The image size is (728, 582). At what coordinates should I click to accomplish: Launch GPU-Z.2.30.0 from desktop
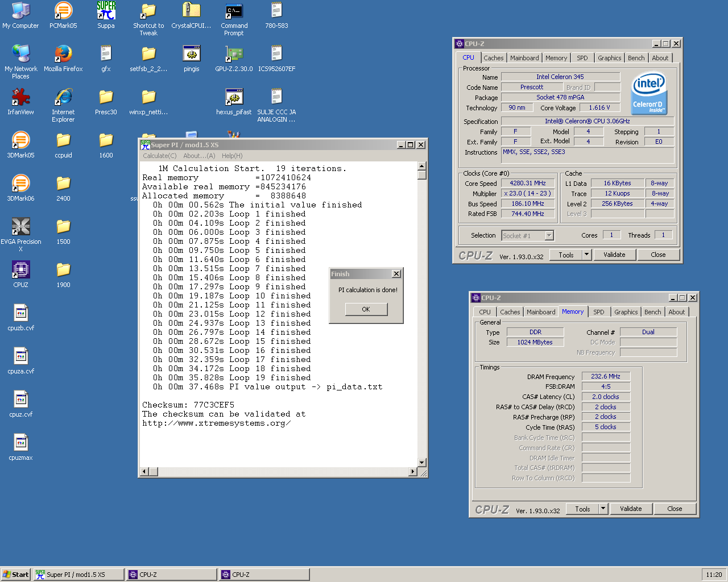[x=234, y=58]
